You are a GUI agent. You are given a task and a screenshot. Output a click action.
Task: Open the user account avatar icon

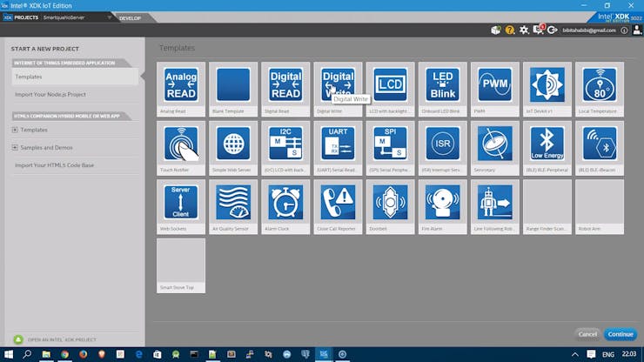(637, 30)
